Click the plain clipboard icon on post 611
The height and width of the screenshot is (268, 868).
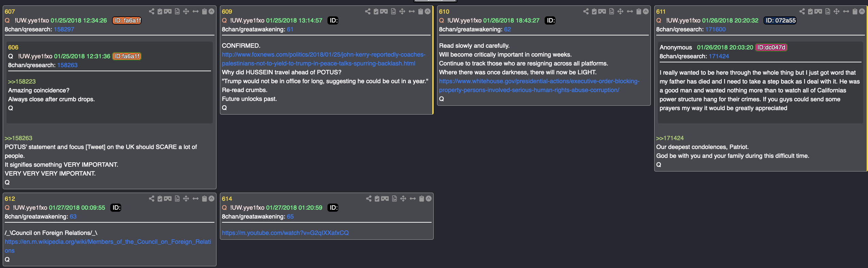click(855, 11)
